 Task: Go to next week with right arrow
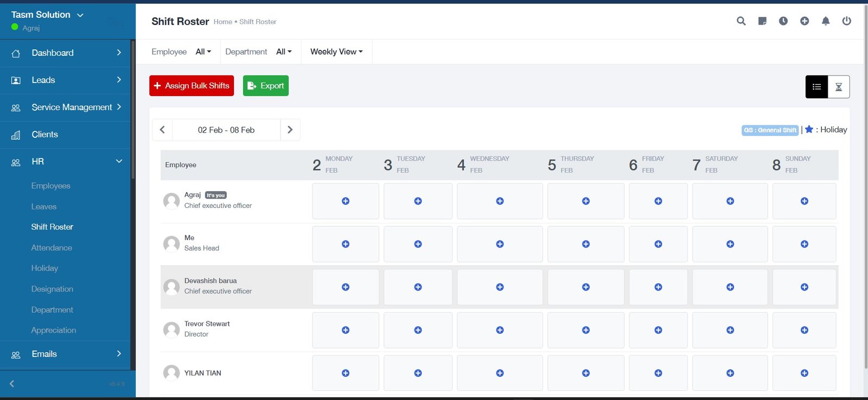pos(290,130)
